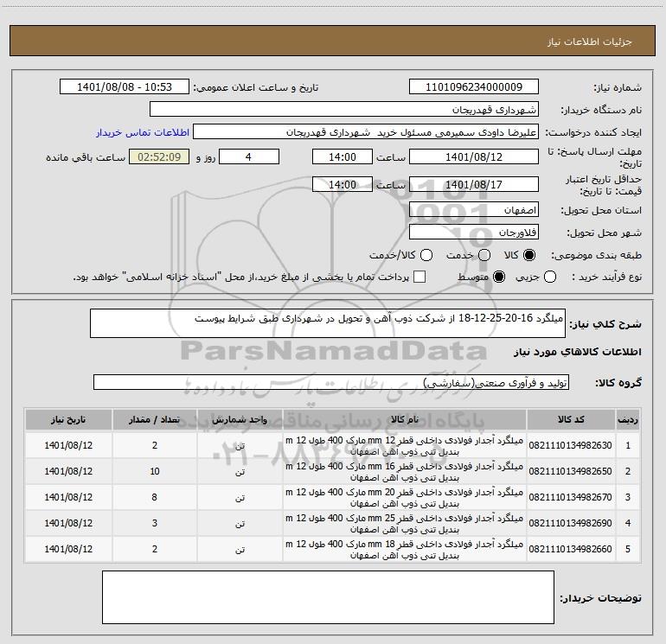Click the requester field علیرضا داودی سمیرمی
The image size is (666, 644).
366,132
